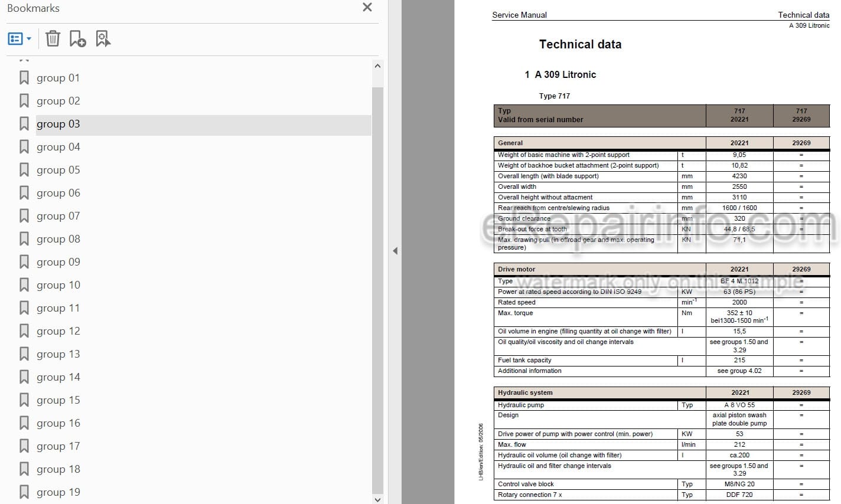This screenshot has height=504, width=841.
Task: Go to bookmark group 18
Action: 58,469
